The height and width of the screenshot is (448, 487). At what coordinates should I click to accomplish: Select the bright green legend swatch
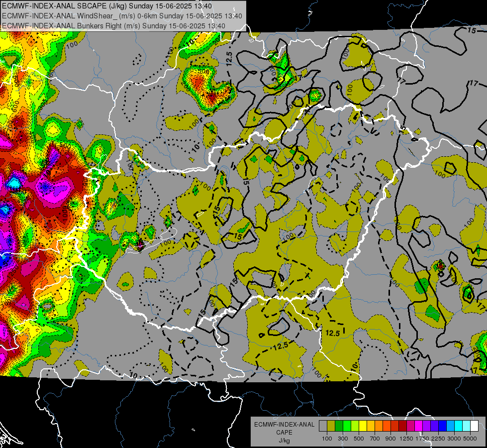click(347, 426)
